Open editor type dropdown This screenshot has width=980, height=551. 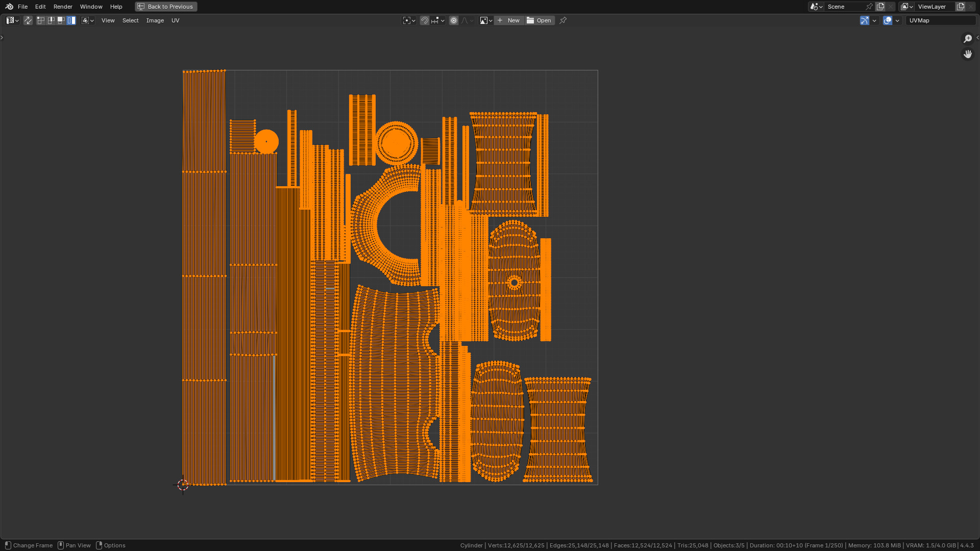tap(12, 20)
